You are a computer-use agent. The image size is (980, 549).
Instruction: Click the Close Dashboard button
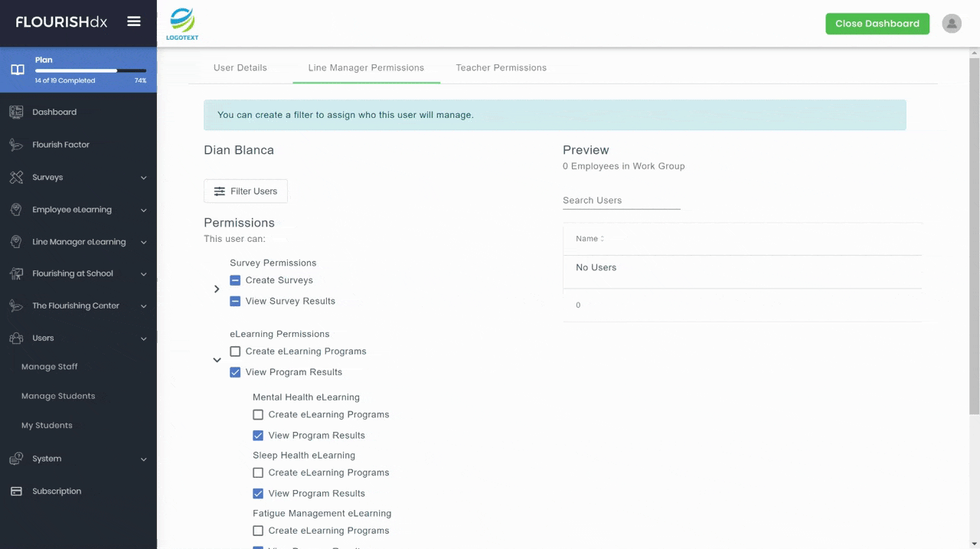(877, 24)
